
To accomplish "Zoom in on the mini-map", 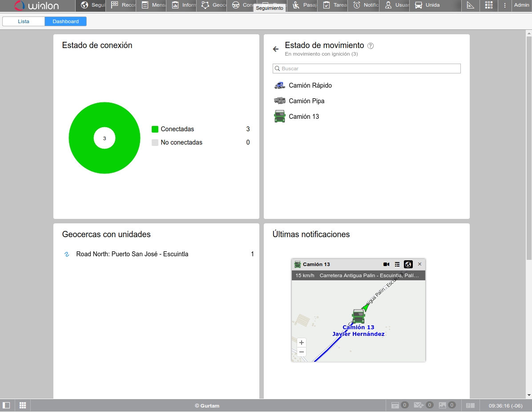I will (x=302, y=343).
